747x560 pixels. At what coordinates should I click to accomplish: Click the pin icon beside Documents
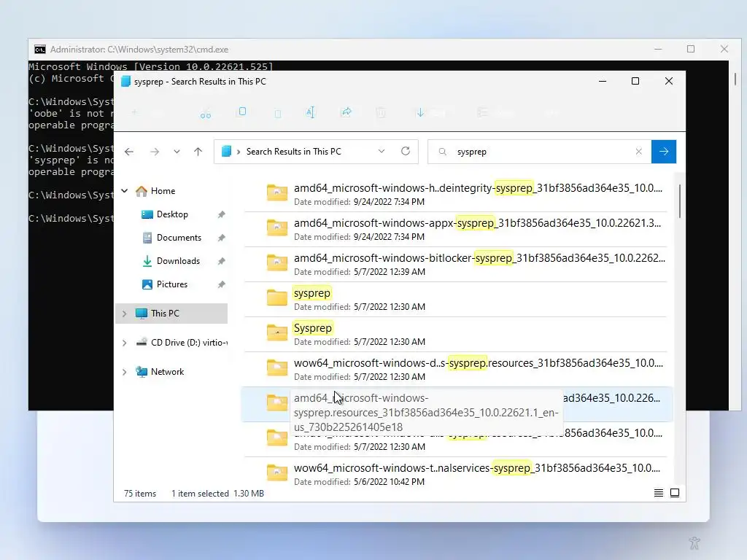click(222, 238)
